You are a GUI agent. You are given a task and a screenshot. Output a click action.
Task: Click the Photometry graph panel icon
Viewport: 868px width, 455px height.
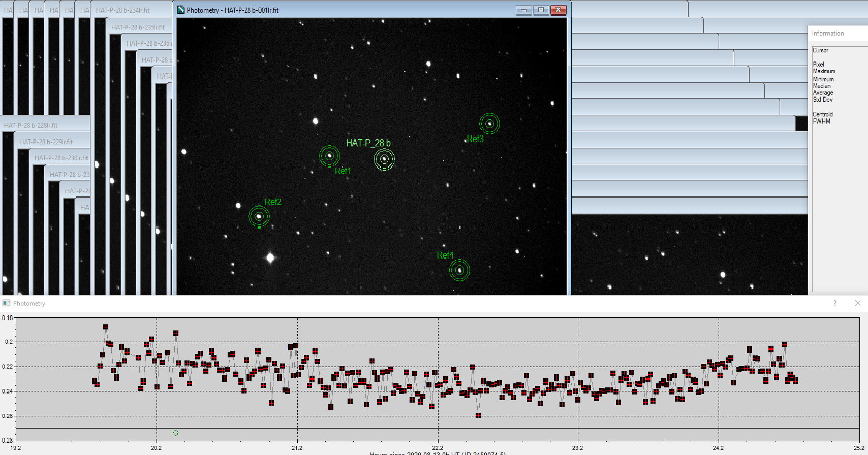coord(7,303)
